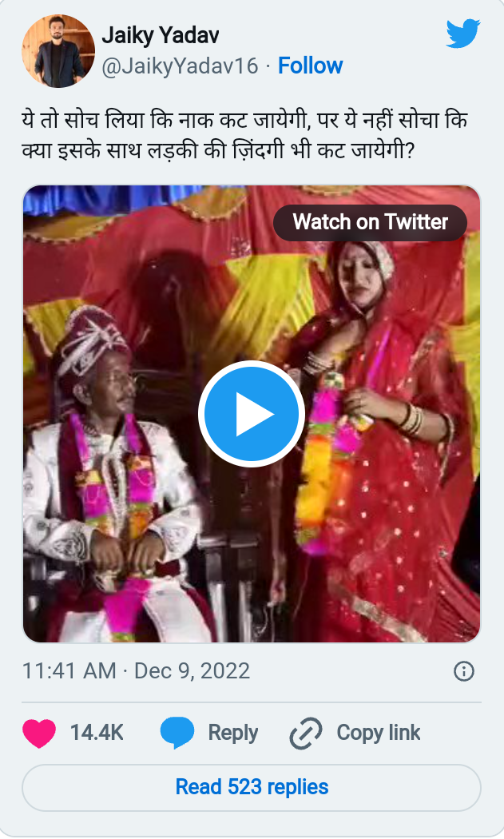Click the Twitter bird logo icon
Viewport: 504px width, 839px height.
pyautogui.click(x=462, y=34)
